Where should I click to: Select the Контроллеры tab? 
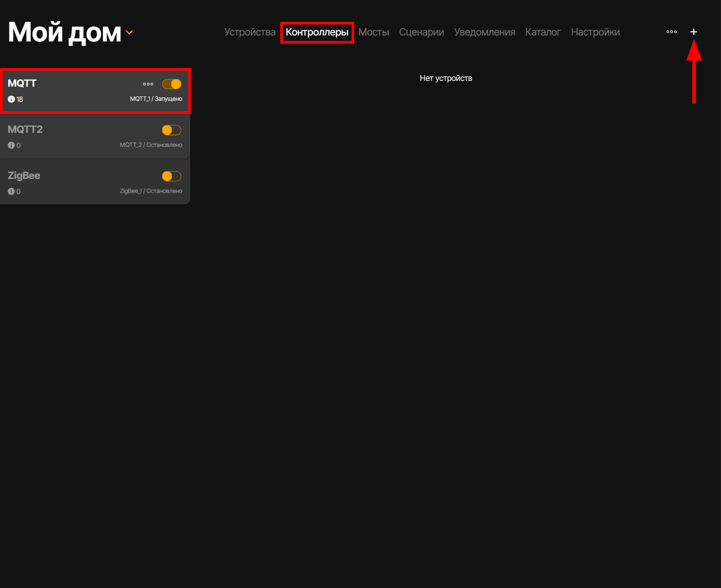317,32
